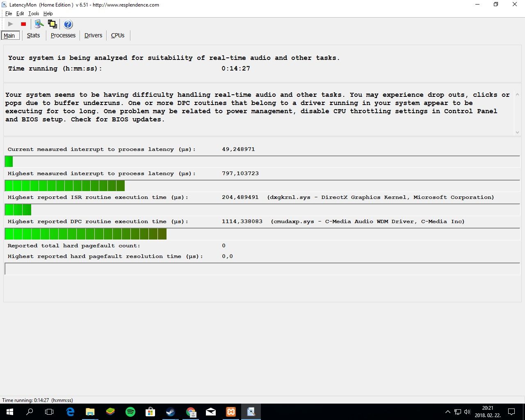This screenshot has width=525, height=420.
Task: Switch to the Stats tab
Action: tap(33, 36)
